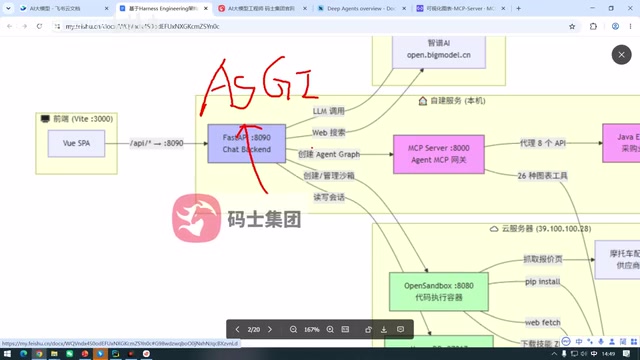Open File Explorer from the taskbar
This screenshot has width=640, height=360.
pos(54,353)
